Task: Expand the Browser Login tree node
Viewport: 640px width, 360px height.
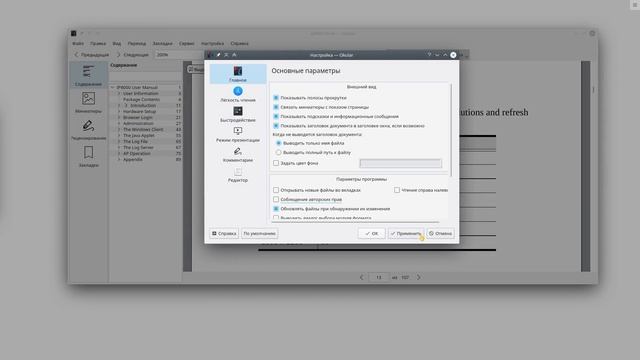Action: (x=119, y=117)
